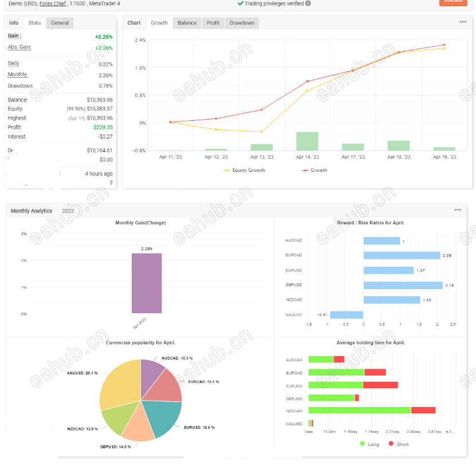Click the Abs. Gain label
Image resolution: width=476 pixels, height=466 pixels.
(19, 47)
